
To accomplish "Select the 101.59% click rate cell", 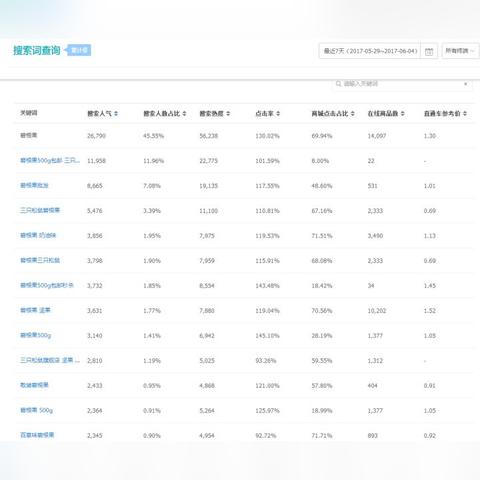I will pos(267,161).
